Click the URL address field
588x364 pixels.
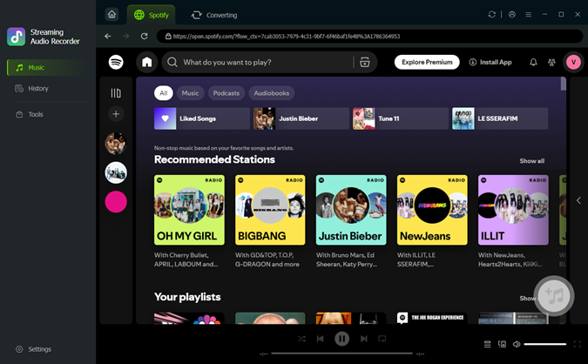pyautogui.click(x=369, y=37)
